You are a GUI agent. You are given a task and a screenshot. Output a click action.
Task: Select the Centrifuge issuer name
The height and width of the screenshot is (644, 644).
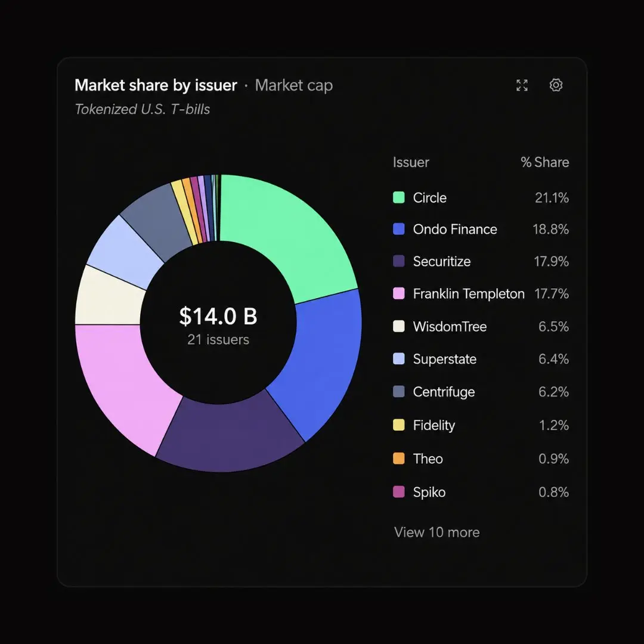[444, 392]
